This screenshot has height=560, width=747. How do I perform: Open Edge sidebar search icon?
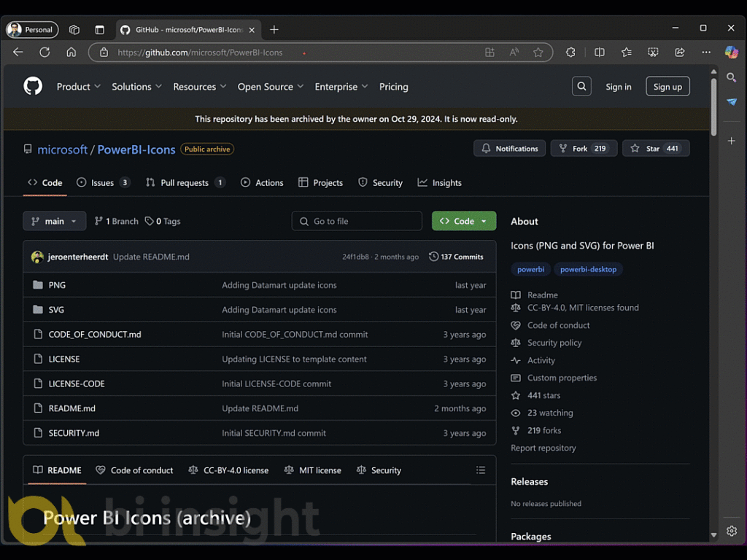pyautogui.click(x=731, y=77)
